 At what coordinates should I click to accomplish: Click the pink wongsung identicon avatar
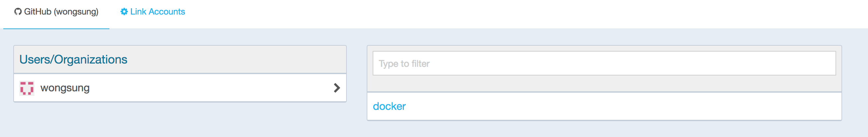pyautogui.click(x=27, y=88)
